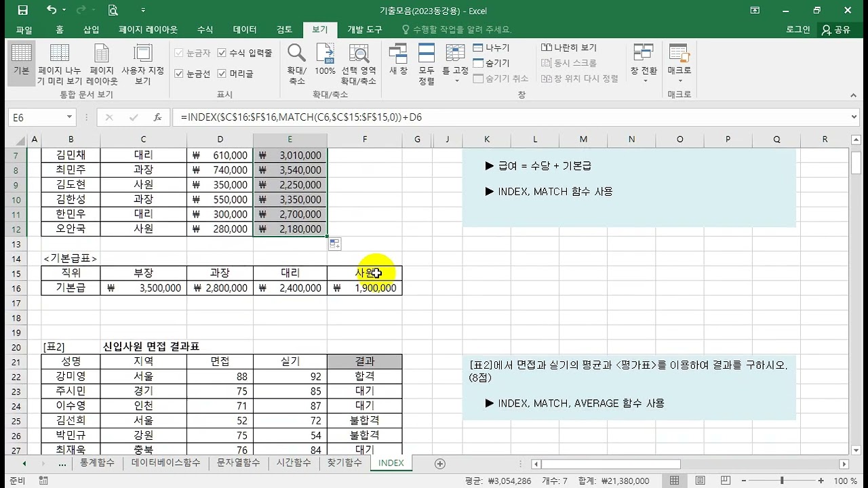Click the vertical scrollbar thumb
Image resolution: width=868 pixels, height=488 pixels.
pos(856,163)
